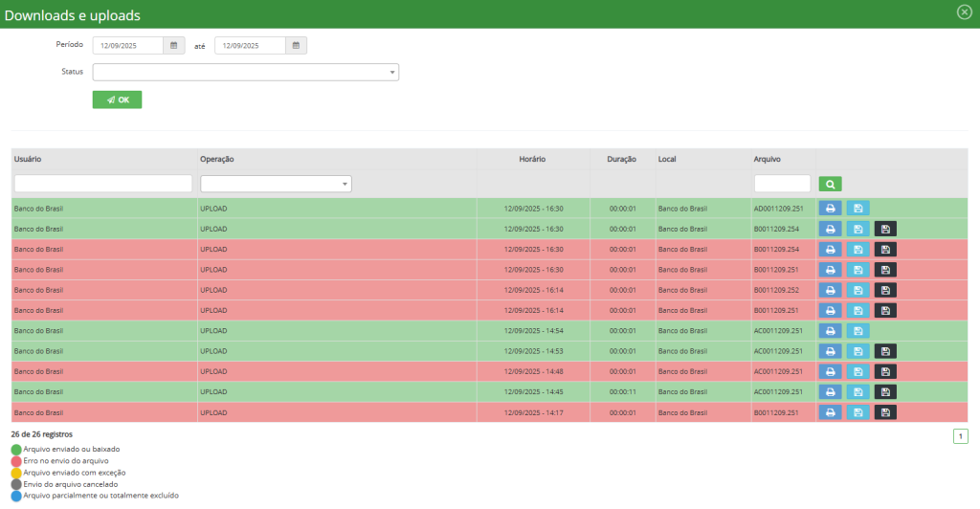The height and width of the screenshot is (509, 980).
Task: Open the start date calendar picker
Action: click(x=174, y=45)
